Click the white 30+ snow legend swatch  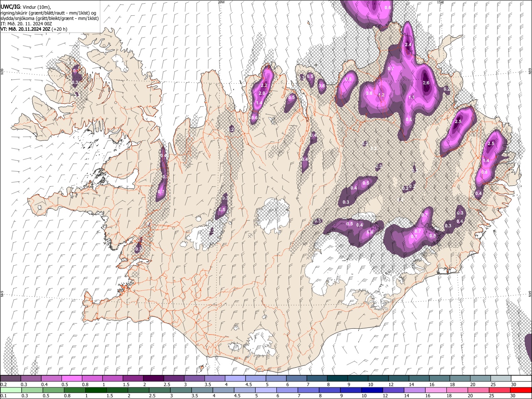point(521,378)
